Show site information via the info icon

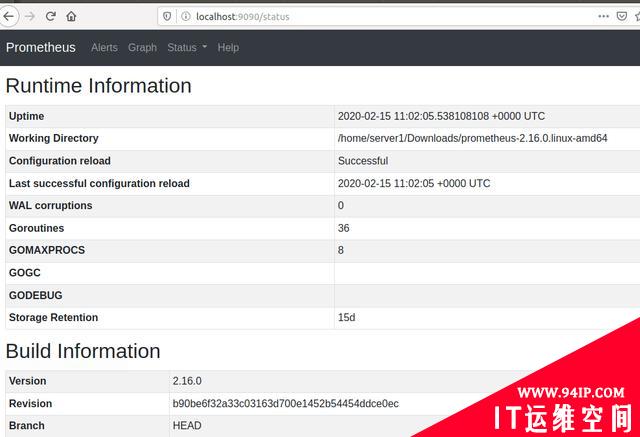tap(186, 16)
